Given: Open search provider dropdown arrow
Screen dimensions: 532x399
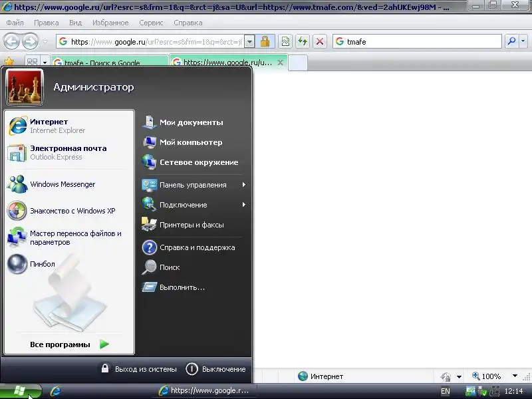Looking at the screenshot, I should pyautogui.click(x=523, y=42).
